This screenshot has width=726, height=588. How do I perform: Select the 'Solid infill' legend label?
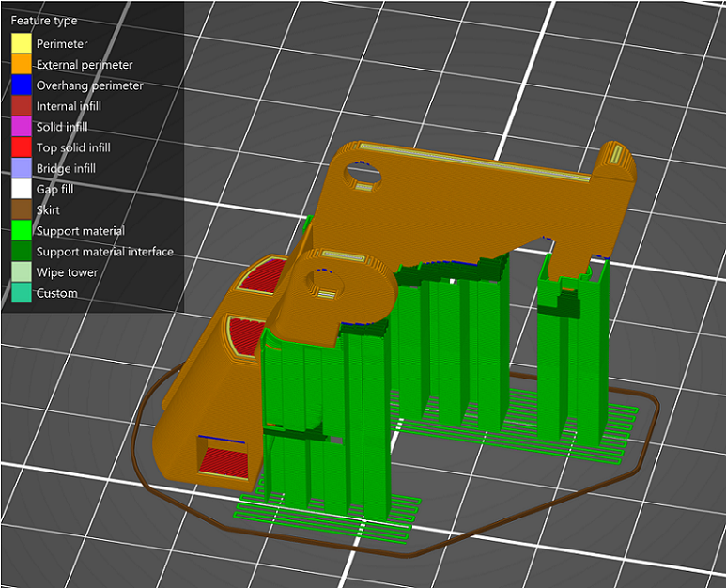(62, 128)
